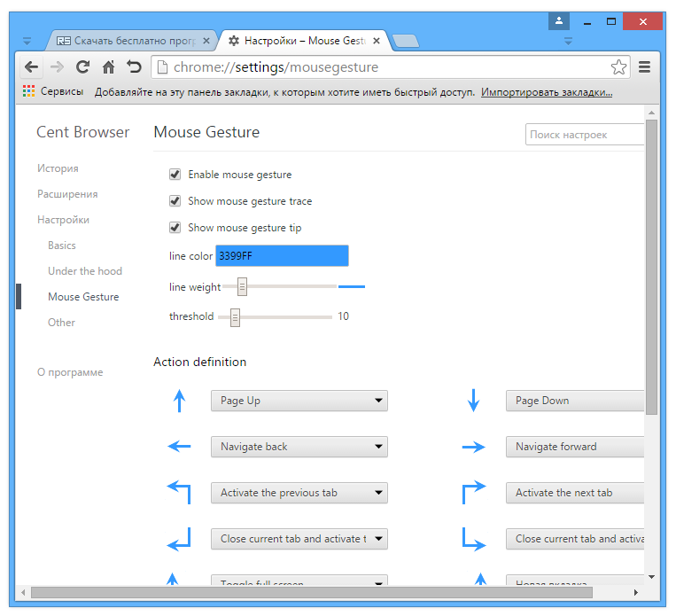This screenshot has width=676, height=616.
Task: Select Mouse Gesture in the sidebar
Action: [83, 297]
